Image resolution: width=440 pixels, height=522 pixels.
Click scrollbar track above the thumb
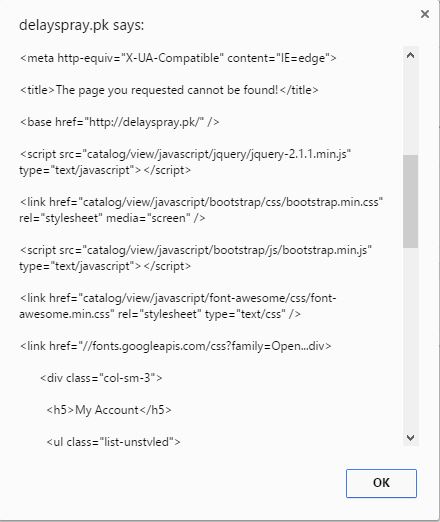tap(410, 109)
